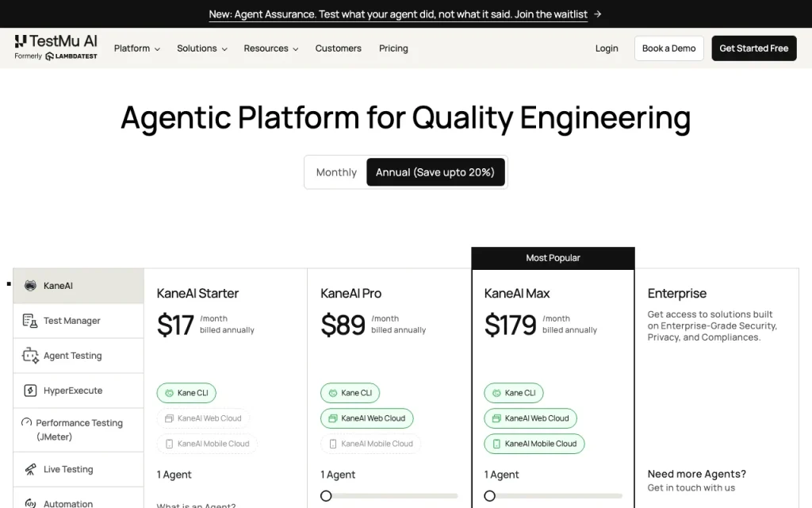Image resolution: width=812 pixels, height=508 pixels.
Task: Click Get in touch with us
Action: click(691, 488)
